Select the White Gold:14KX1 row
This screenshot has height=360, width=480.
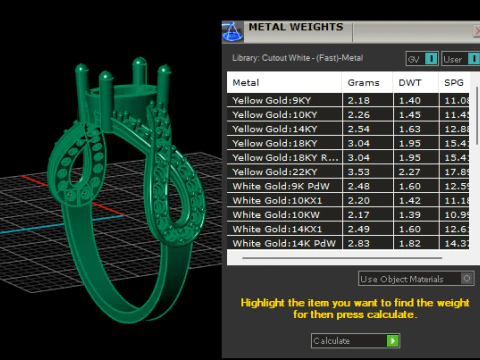tap(348, 229)
